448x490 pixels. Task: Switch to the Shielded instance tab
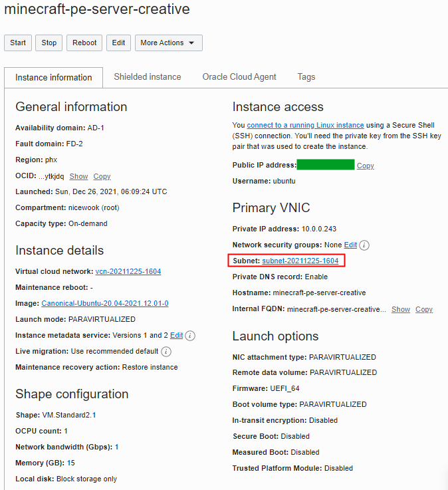(148, 77)
